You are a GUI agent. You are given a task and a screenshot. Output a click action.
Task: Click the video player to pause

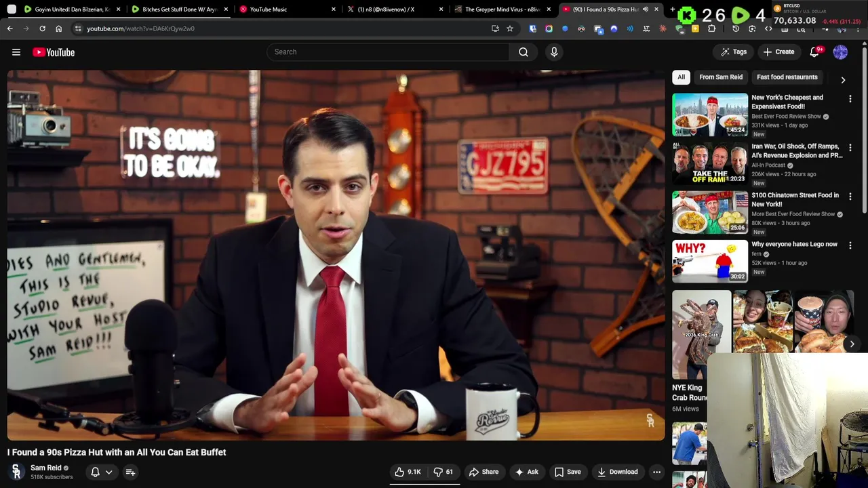point(336,256)
